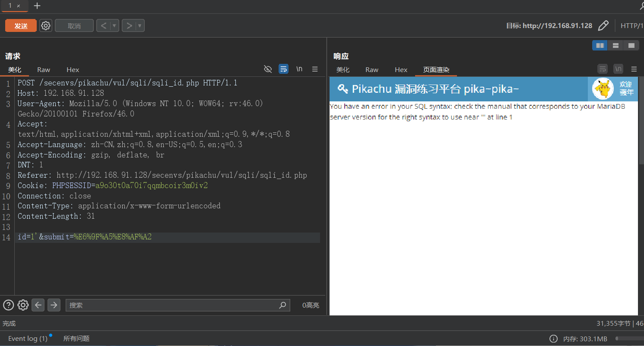This screenshot has height=346, width=644.
Task: Click the Host: 192.168.91.128 header line
Action: coord(61,93)
